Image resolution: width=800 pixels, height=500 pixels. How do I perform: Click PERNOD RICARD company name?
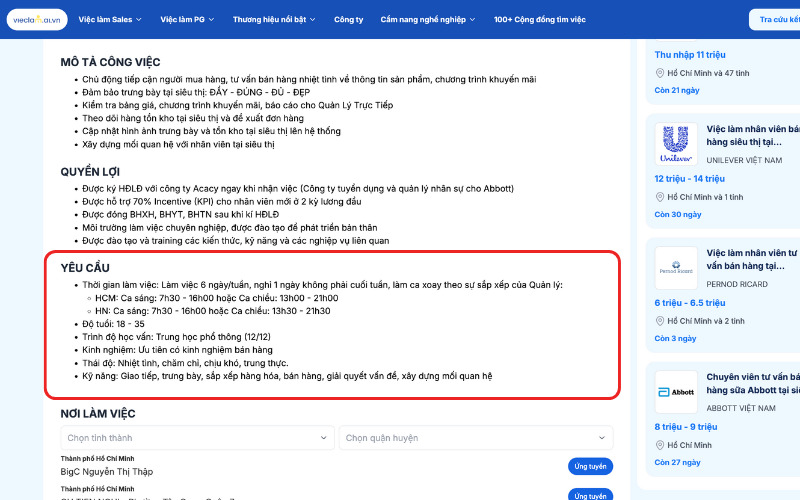point(737,284)
